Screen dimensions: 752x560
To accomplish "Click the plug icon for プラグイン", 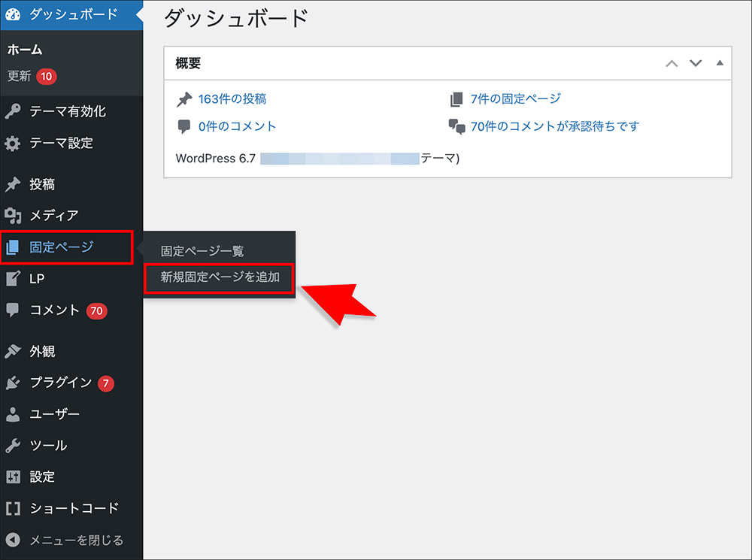I will [x=13, y=383].
